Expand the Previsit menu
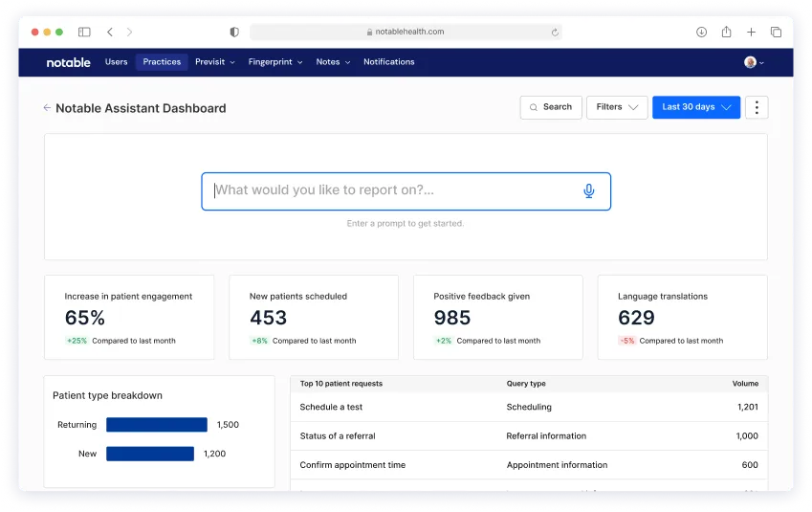Screen dimensions: 812x512 [215, 62]
